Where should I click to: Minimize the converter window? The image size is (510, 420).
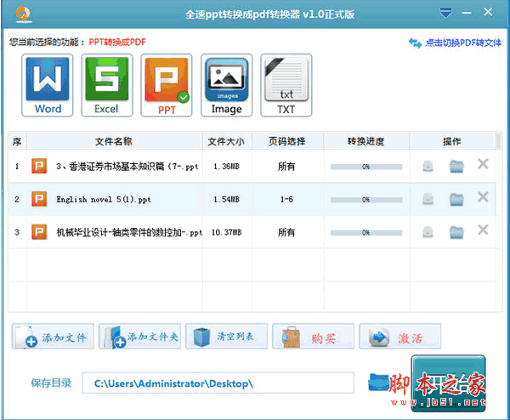467,13
